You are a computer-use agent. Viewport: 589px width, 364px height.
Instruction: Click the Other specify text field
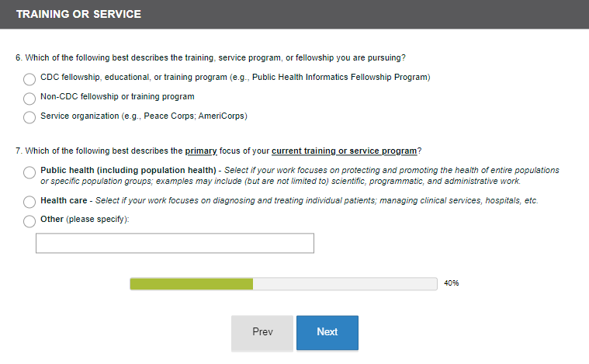pos(175,243)
